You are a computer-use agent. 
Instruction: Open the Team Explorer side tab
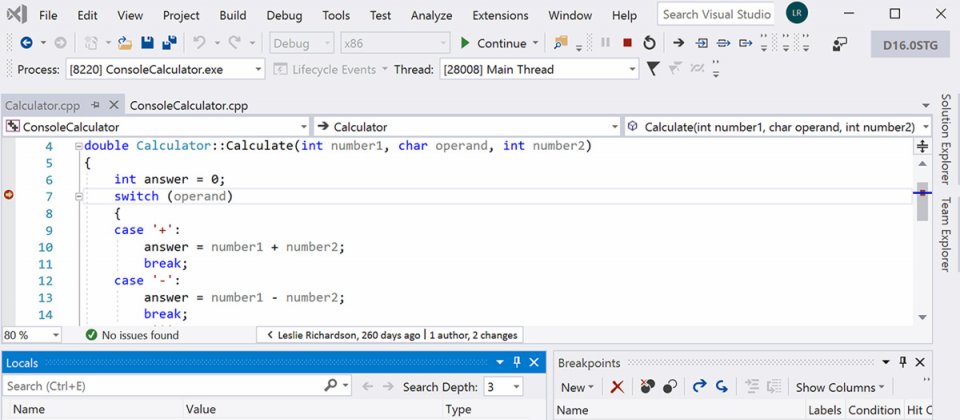(945, 234)
